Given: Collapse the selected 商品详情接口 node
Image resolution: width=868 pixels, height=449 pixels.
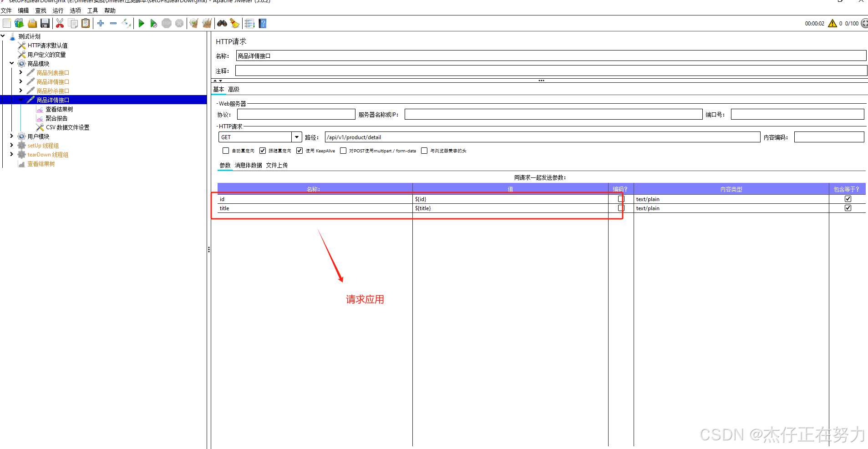Looking at the screenshot, I should tap(20, 100).
